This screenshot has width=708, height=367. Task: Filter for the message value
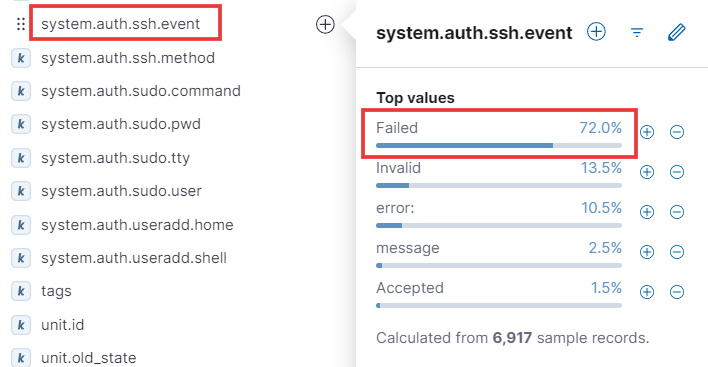[647, 252]
